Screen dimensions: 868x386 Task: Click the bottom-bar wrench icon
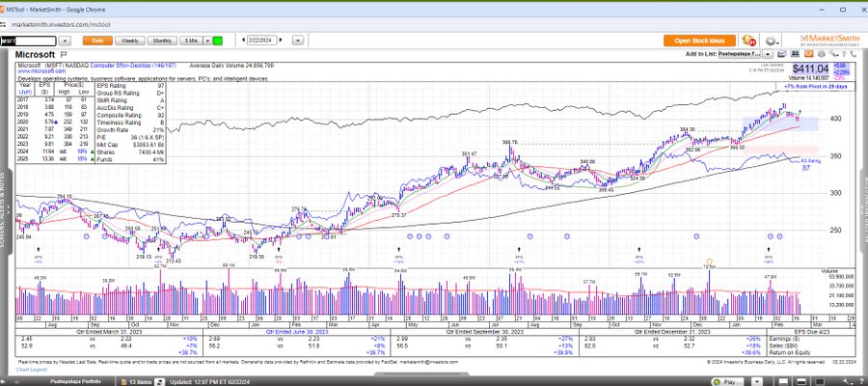(x=847, y=381)
